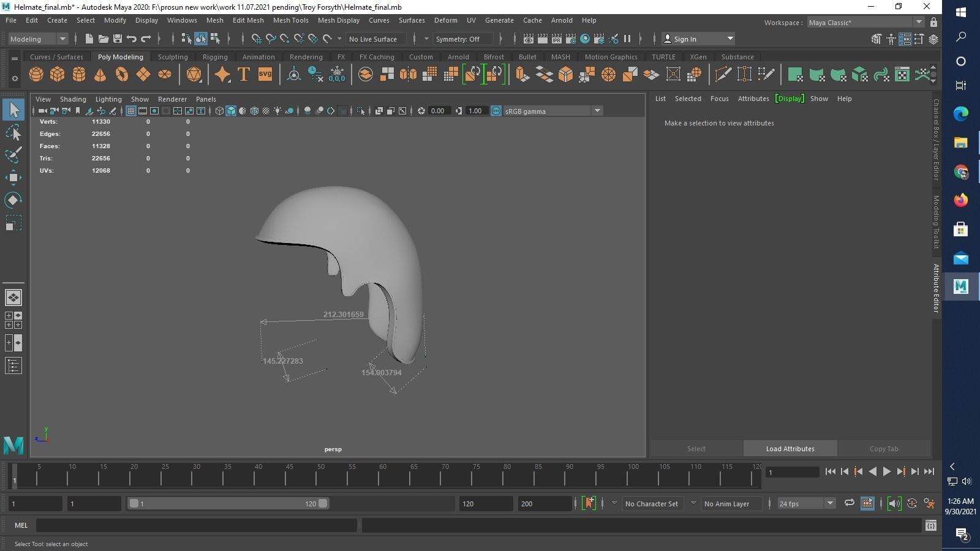The height and width of the screenshot is (551, 980).
Task: Click the Extrude shelf icon
Action: [x=522, y=75]
